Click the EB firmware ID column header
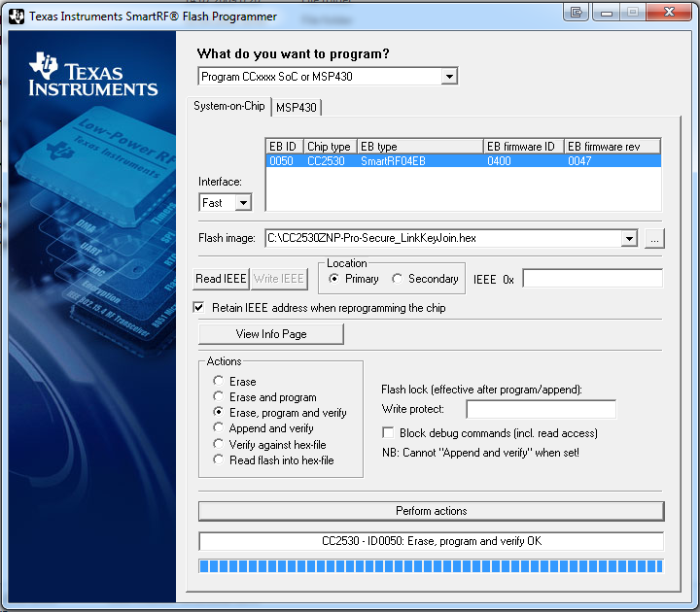The image size is (700, 612). point(524,147)
